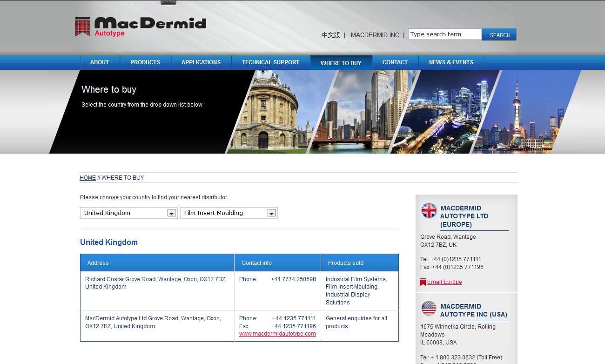Select the Richard Costar address cell

(x=157, y=291)
